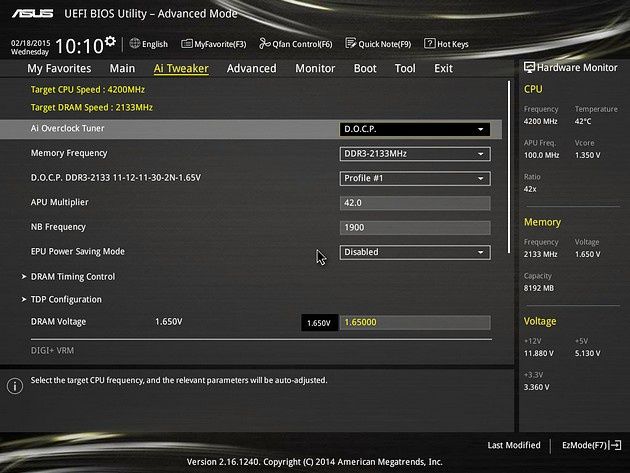
Task: Select the Memory Frequency label
Action: click(x=69, y=153)
